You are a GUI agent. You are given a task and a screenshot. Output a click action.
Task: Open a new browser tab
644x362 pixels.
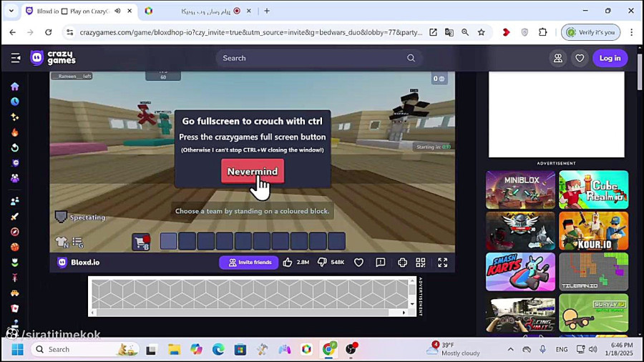point(267,11)
